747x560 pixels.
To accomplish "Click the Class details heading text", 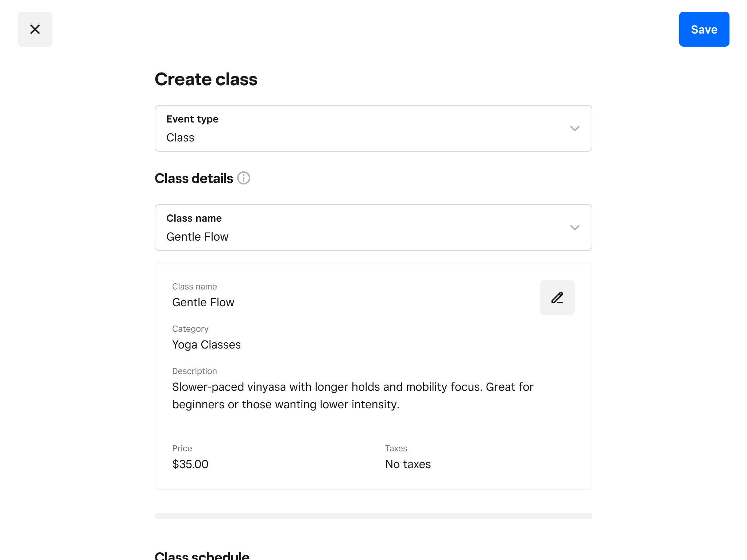I will click(x=194, y=178).
